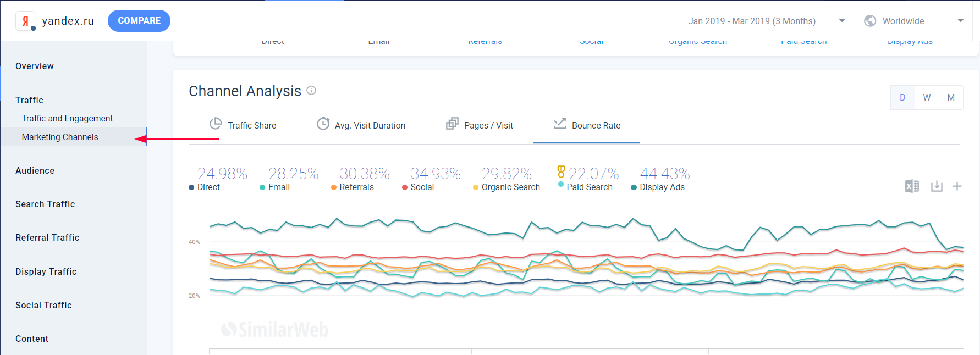Click the 20% axis label
The height and width of the screenshot is (355, 980).
(x=194, y=296)
